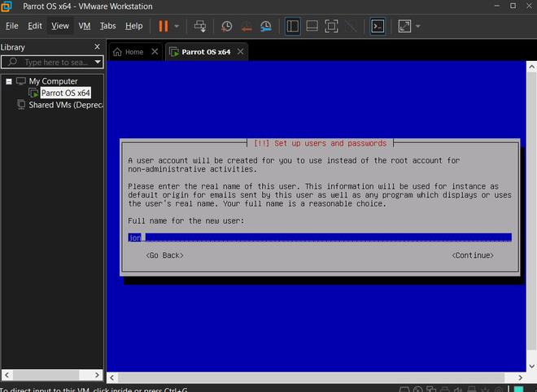Screen dimensions: 537x392
Task: Open the View menu
Action: pyautogui.click(x=60, y=26)
